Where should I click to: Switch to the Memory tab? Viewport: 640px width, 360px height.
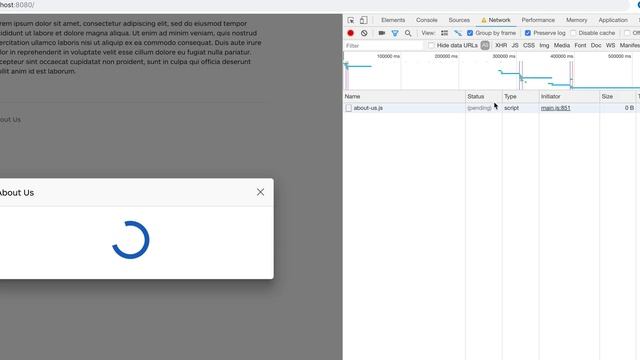click(576, 20)
